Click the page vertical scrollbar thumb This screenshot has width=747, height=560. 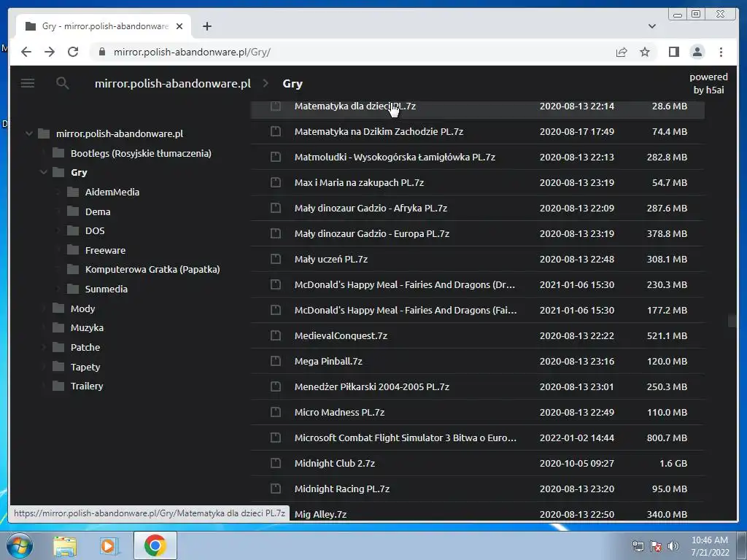732,321
